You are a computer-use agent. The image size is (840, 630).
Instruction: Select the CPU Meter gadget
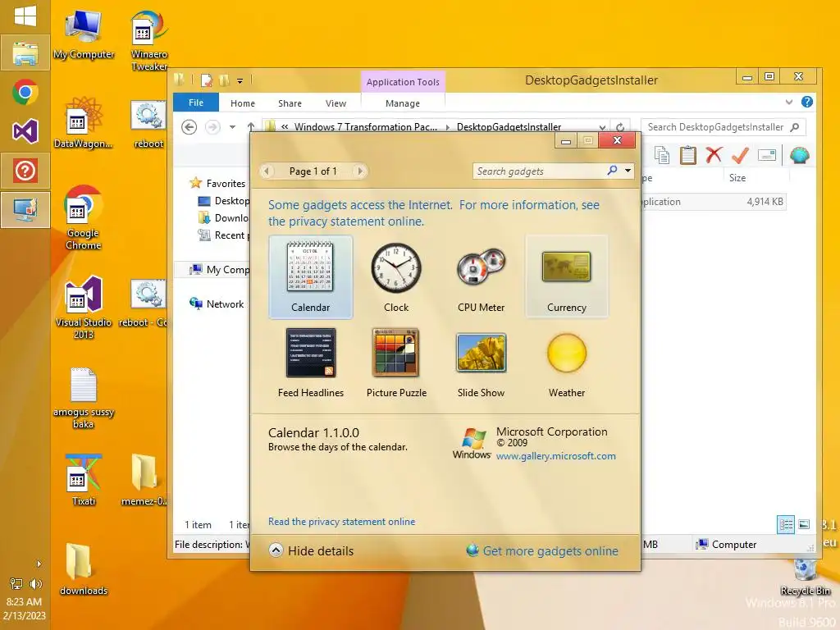pos(481,276)
